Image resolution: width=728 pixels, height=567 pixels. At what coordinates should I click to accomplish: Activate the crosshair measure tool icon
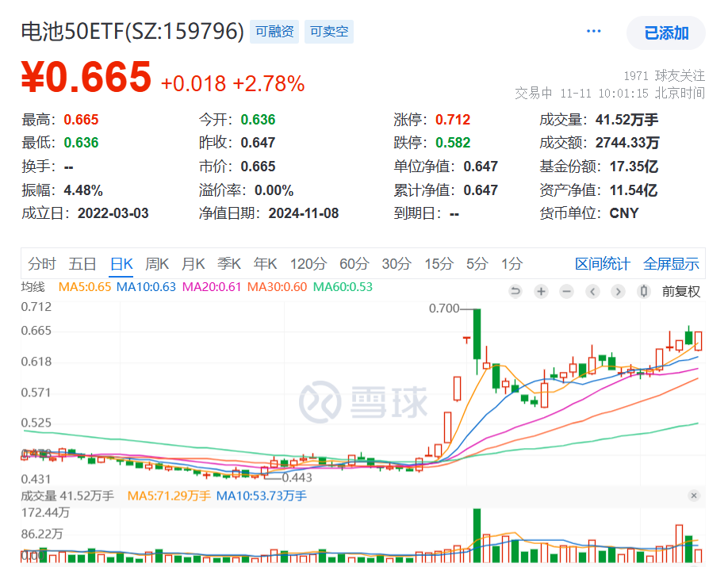644,292
